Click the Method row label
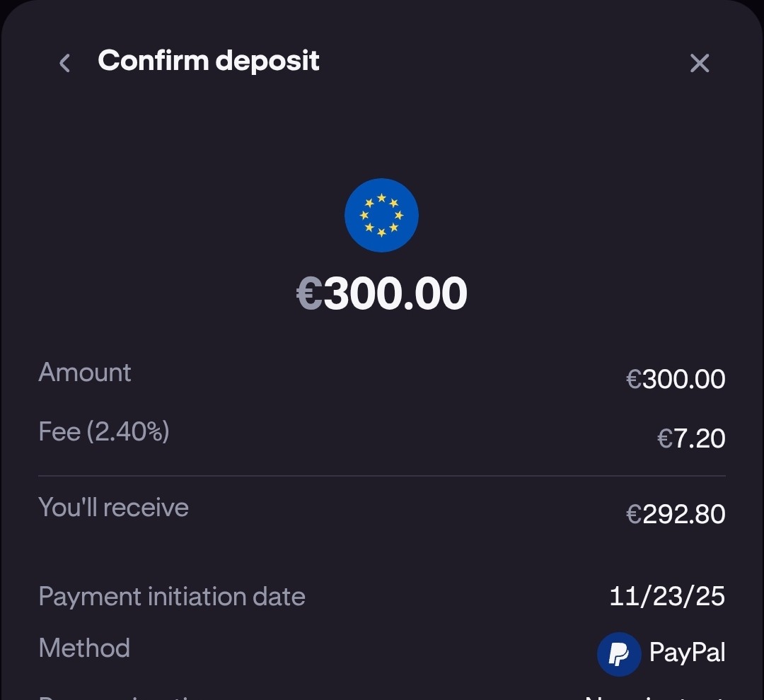This screenshot has height=700, width=764. (84, 648)
